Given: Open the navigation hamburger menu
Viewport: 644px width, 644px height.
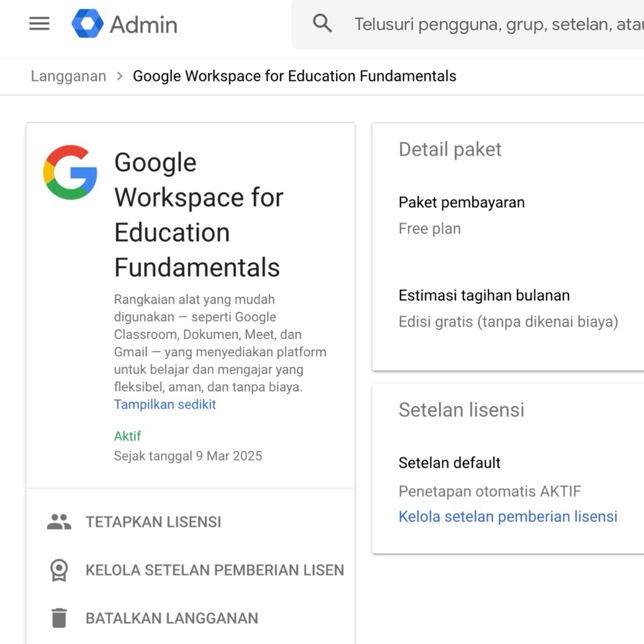Looking at the screenshot, I should coord(39,24).
